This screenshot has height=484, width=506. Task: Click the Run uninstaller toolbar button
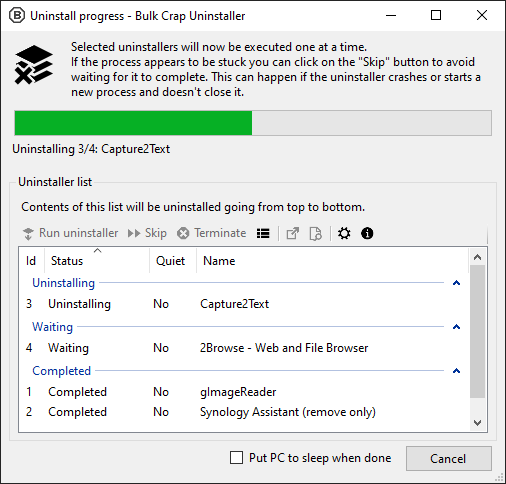[70, 233]
